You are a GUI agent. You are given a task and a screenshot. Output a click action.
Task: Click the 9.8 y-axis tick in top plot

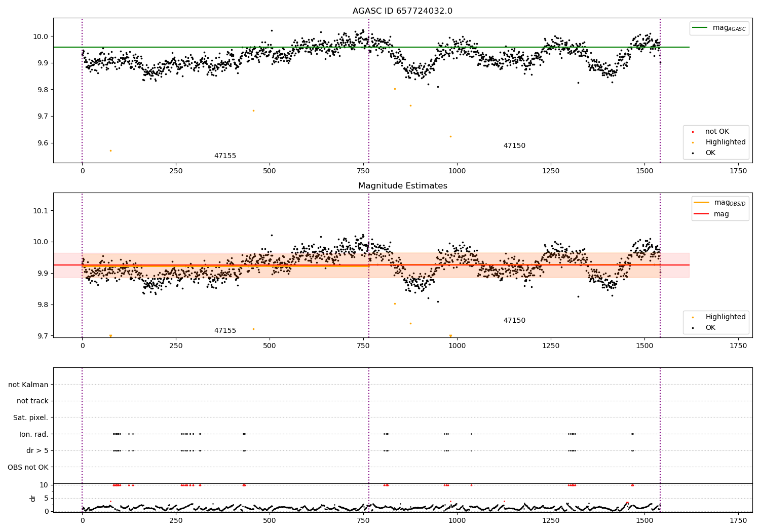[x=43, y=90]
